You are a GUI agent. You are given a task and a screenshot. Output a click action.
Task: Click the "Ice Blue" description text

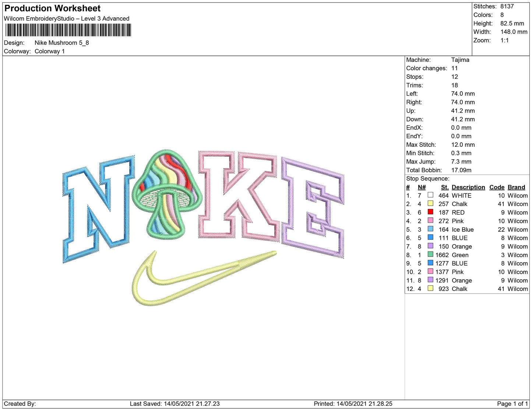(463, 230)
